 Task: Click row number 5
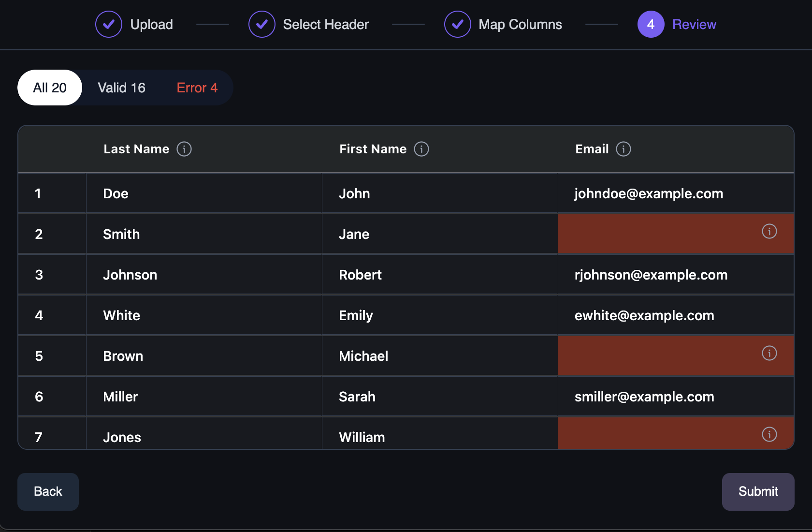coord(52,356)
